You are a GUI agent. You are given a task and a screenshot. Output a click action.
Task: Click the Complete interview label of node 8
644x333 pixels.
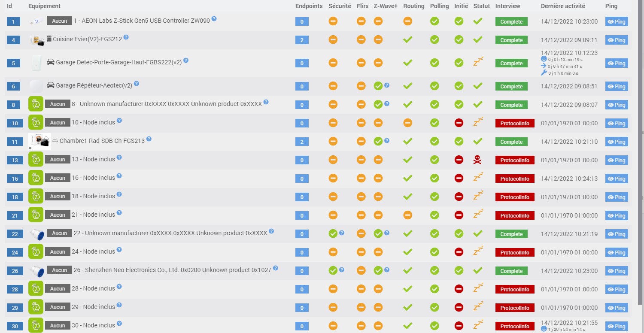(511, 105)
